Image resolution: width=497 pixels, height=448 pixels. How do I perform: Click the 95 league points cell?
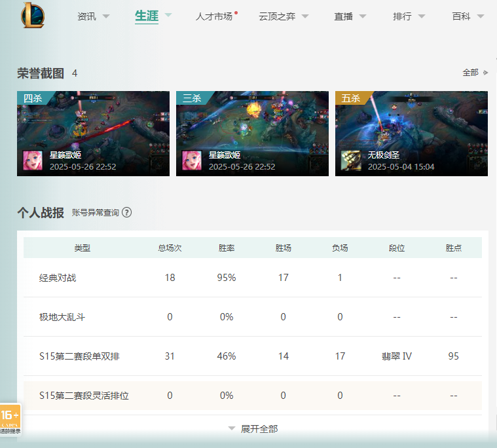(x=454, y=356)
